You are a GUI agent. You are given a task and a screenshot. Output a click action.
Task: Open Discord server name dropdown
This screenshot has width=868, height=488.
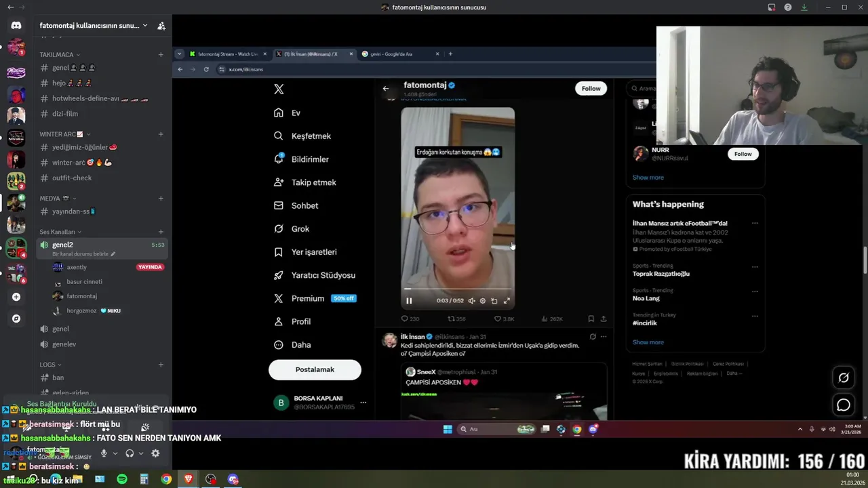(94, 26)
